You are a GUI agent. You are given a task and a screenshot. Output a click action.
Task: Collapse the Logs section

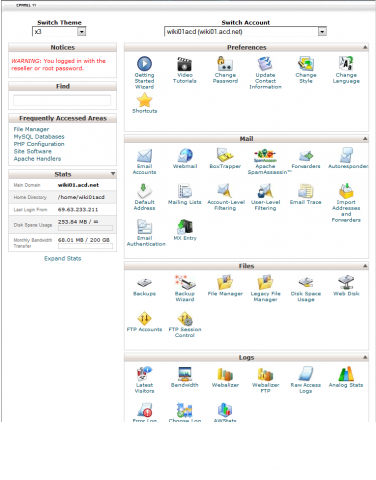[365, 357]
